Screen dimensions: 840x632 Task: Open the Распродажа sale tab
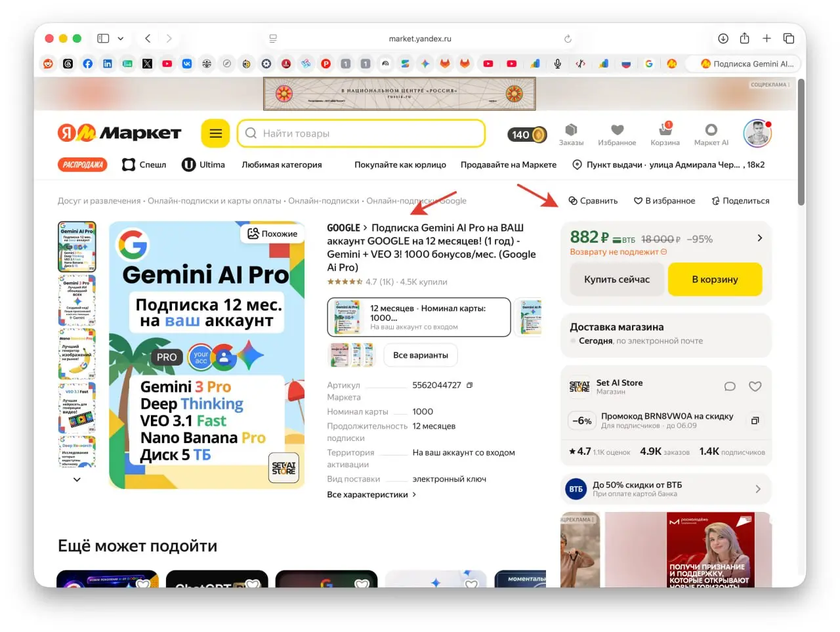(x=83, y=165)
